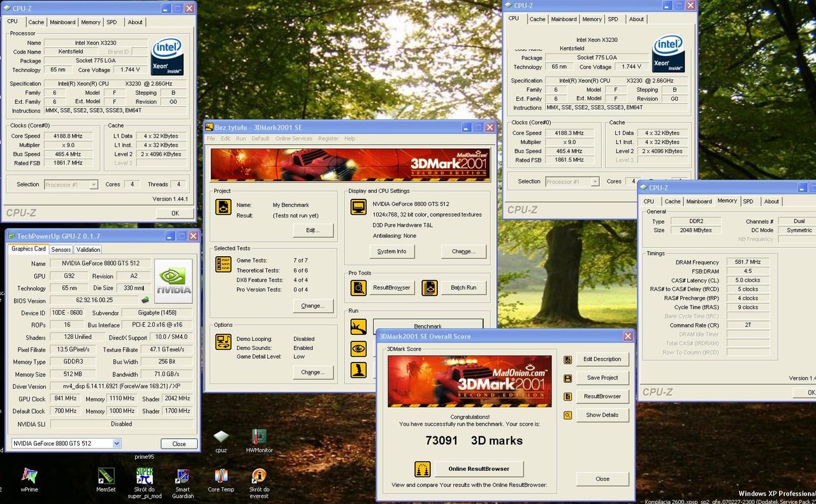816x504 pixels.
Task: Open the MemSet desktop shortcut
Action: pos(106,475)
